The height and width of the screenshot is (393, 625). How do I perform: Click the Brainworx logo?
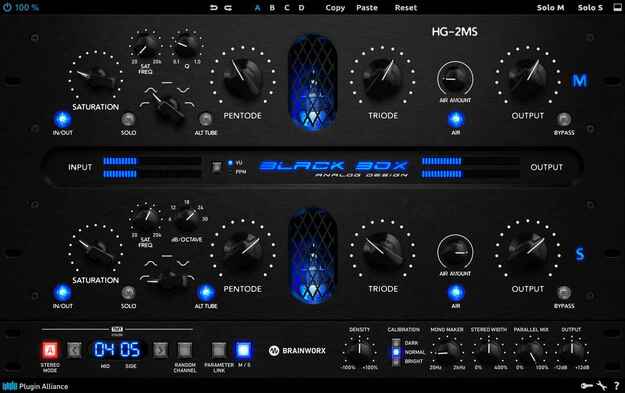pos(297,351)
